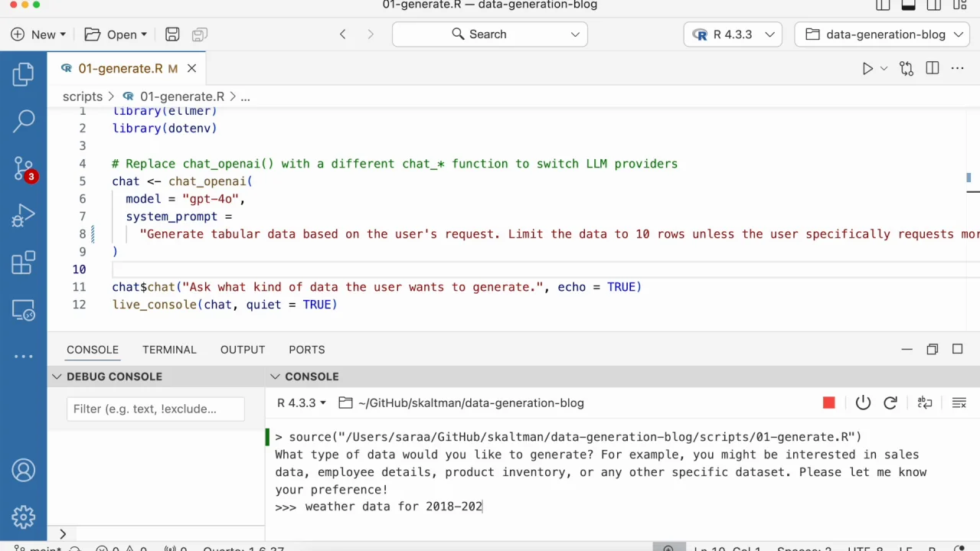The height and width of the screenshot is (551, 980).
Task: Open the R 4.3.3 interpreter dropdown in top bar
Action: [733, 34]
